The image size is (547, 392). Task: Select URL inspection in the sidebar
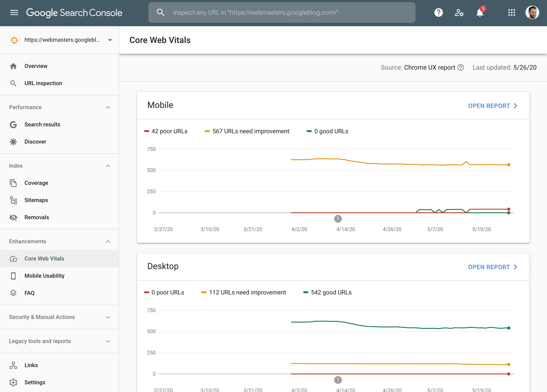(x=43, y=83)
